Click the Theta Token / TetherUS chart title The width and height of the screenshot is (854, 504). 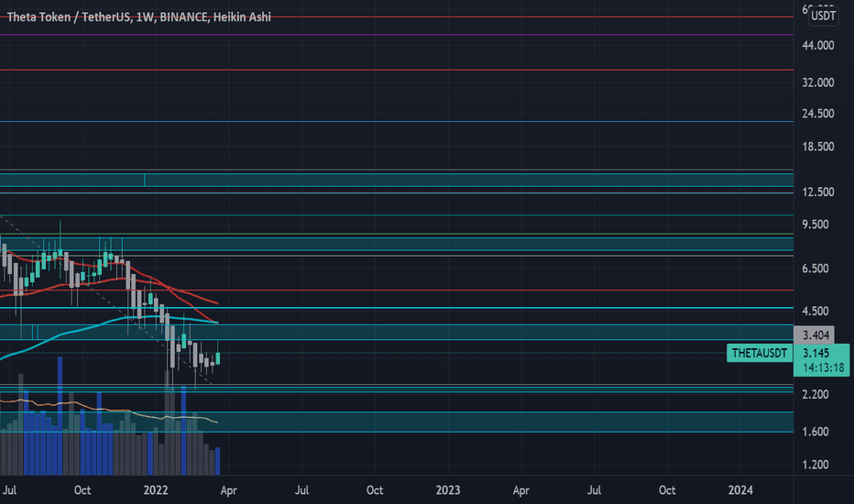(139, 16)
